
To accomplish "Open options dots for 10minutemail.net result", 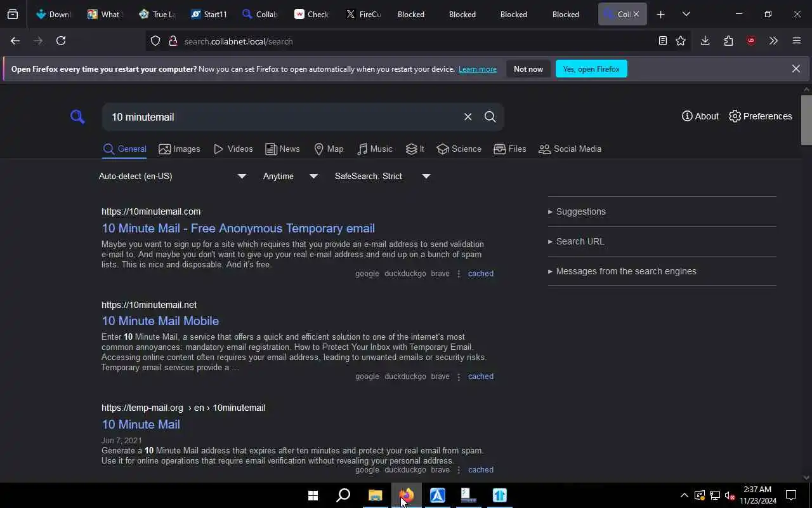I will (x=459, y=377).
